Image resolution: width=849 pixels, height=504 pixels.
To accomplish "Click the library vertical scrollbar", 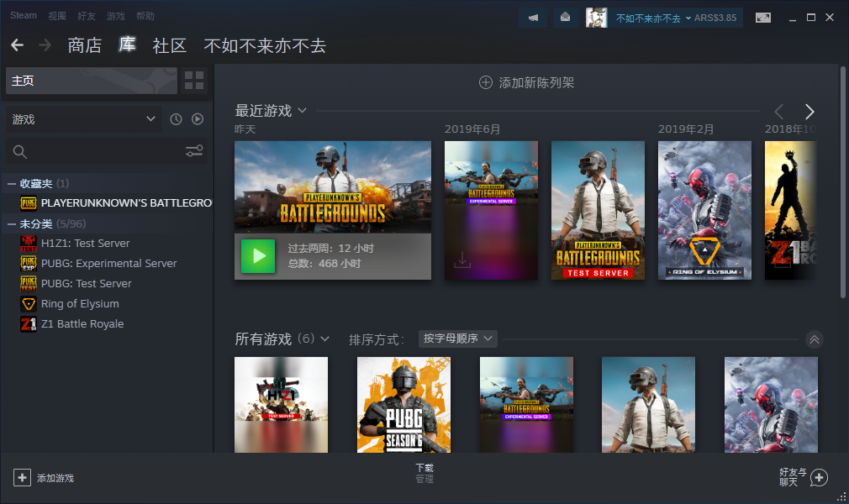I will pos(842,182).
